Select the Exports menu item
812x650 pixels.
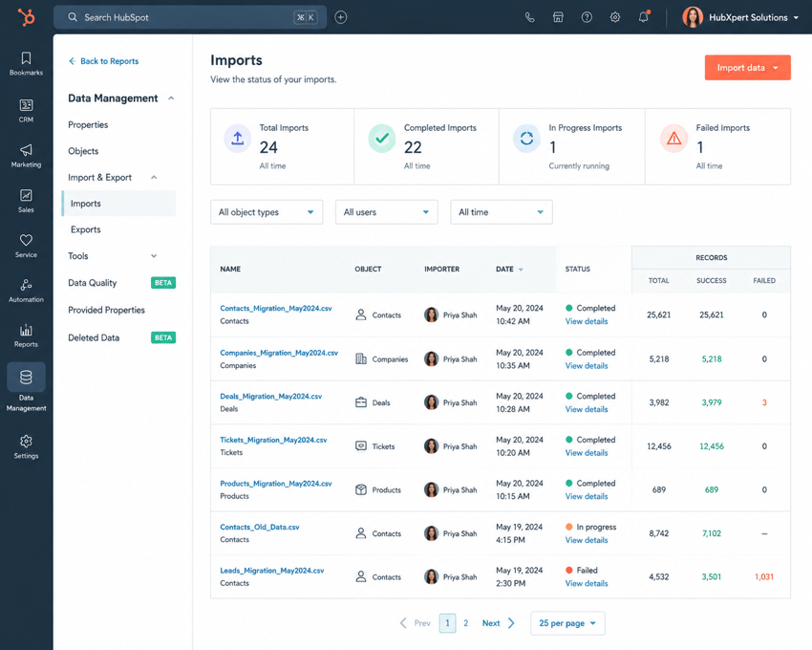(x=85, y=229)
